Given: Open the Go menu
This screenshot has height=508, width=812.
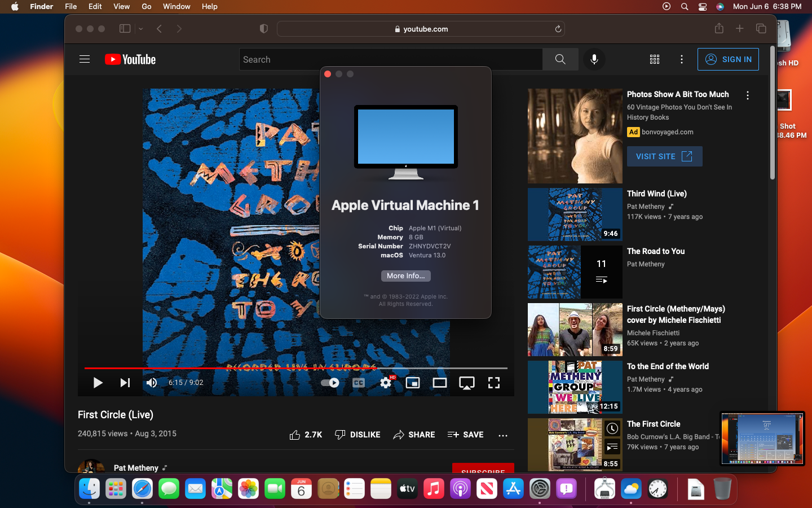Looking at the screenshot, I should coord(147,6).
